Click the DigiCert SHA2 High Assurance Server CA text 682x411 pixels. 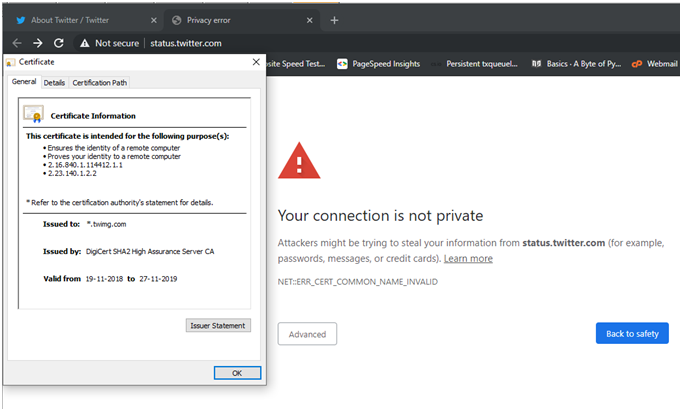click(150, 252)
